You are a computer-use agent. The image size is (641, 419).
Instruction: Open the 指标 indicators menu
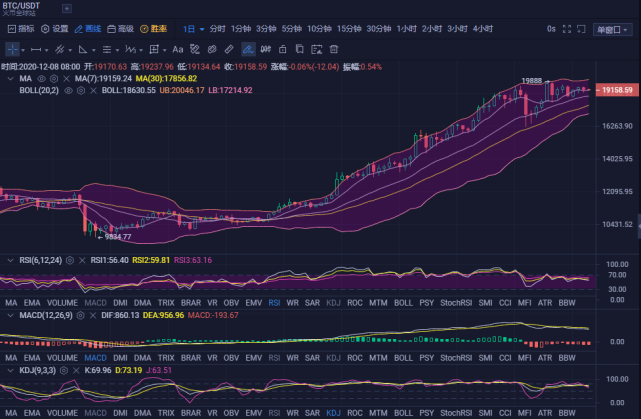[x=21, y=29]
